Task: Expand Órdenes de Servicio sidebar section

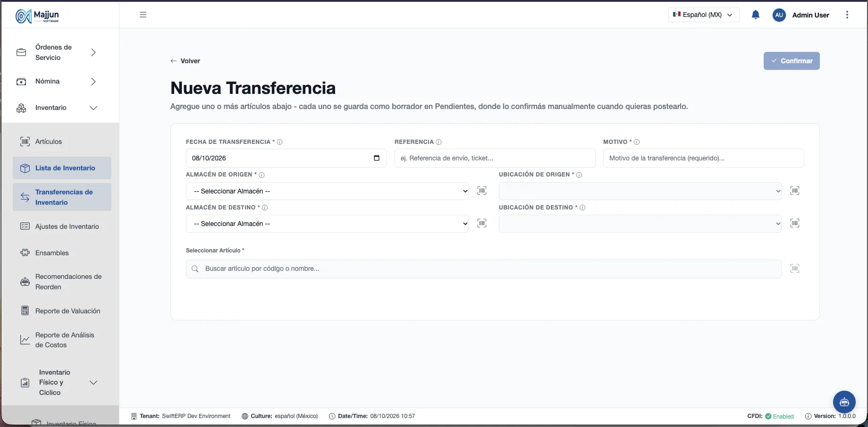Action: point(59,52)
